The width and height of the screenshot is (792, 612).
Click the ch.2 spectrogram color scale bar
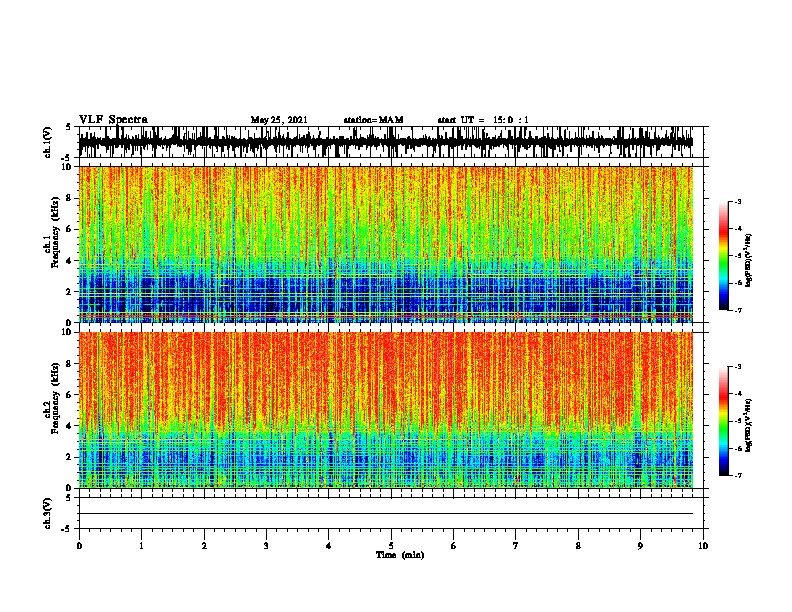pyautogui.click(x=724, y=421)
